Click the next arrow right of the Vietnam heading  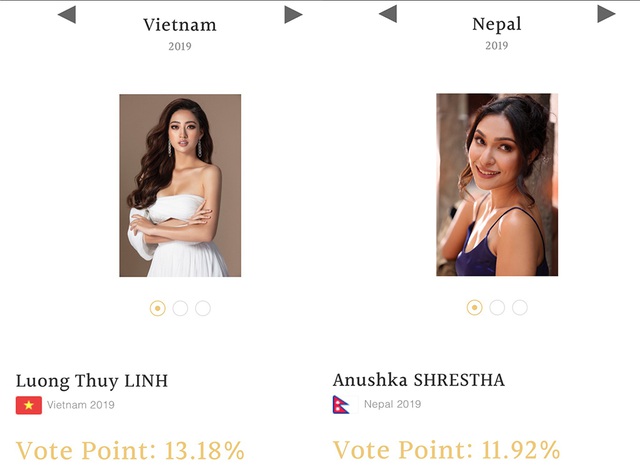pos(293,14)
